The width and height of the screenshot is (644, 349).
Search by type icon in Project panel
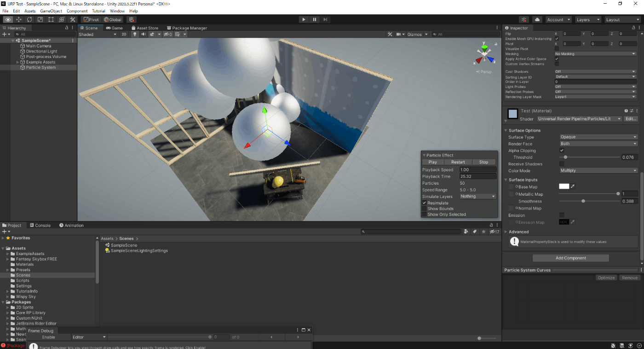(x=466, y=232)
